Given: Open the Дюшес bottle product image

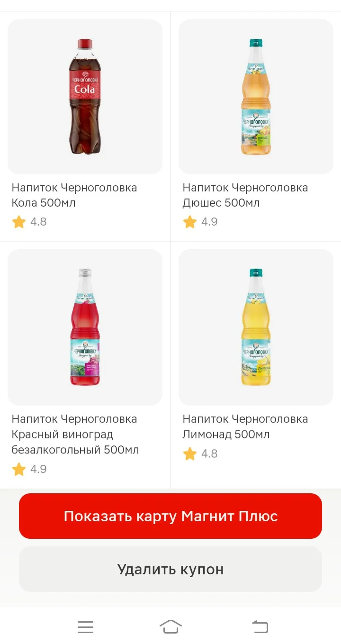Looking at the screenshot, I should click(256, 97).
